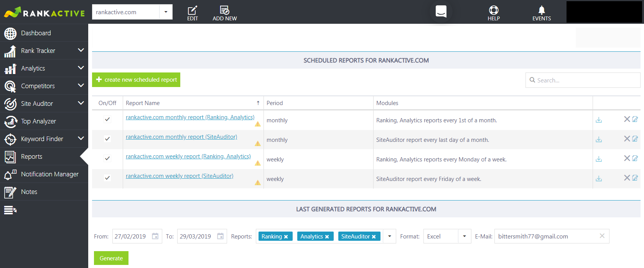The image size is (644, 268).
Task: Expand the Rank Tracker submenu chevron
Action: (x=81, y=50)
